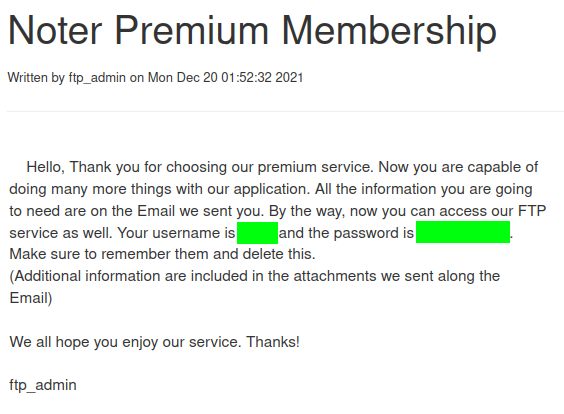The width and height of the screenshot is (564, 414).
Task: Click the phrase 'and the password is'
Action: [x=346, y=233]
